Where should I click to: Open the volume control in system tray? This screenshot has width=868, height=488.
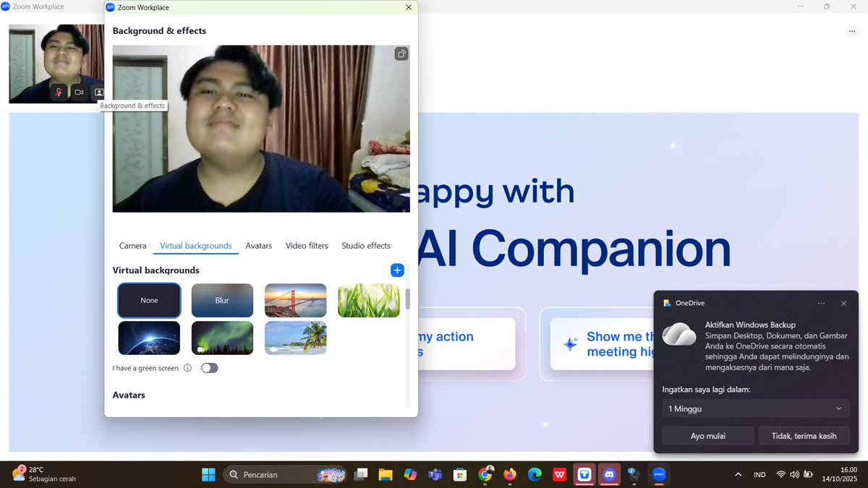tap(795, 475)
